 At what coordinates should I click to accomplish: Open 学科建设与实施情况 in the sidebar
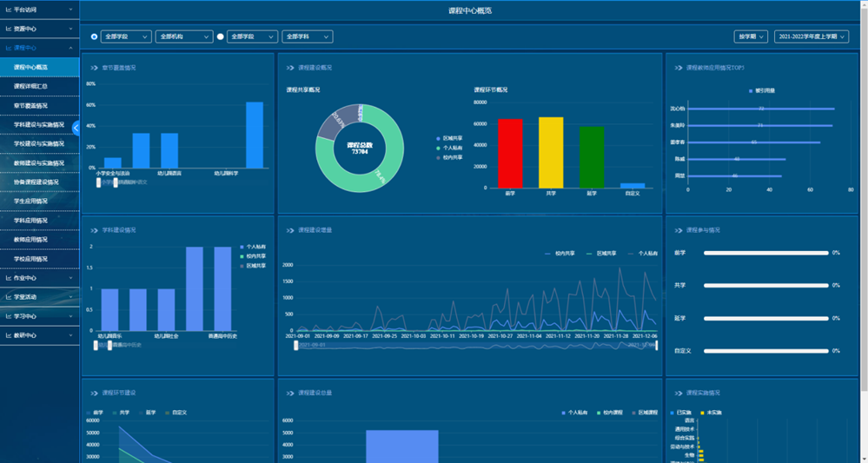pyautogui.click(x=39, y=125)
